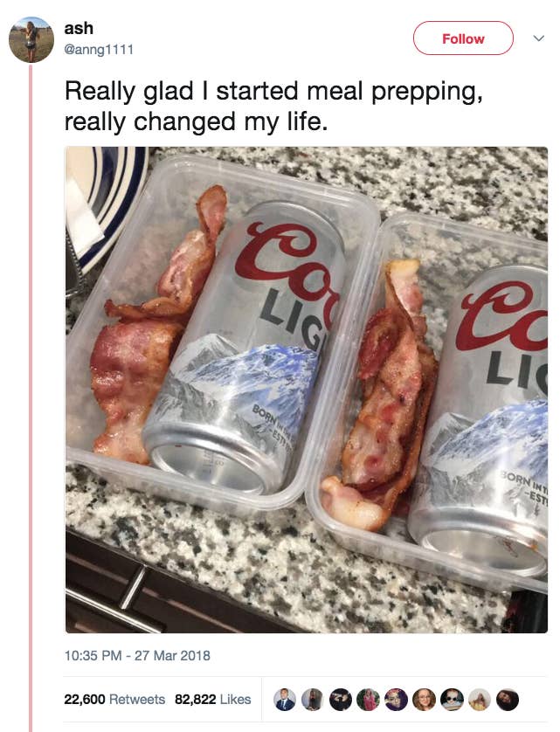Open liker avatar of baby in sunglasses
Viewport: 560px width, 732px height.
452,700
